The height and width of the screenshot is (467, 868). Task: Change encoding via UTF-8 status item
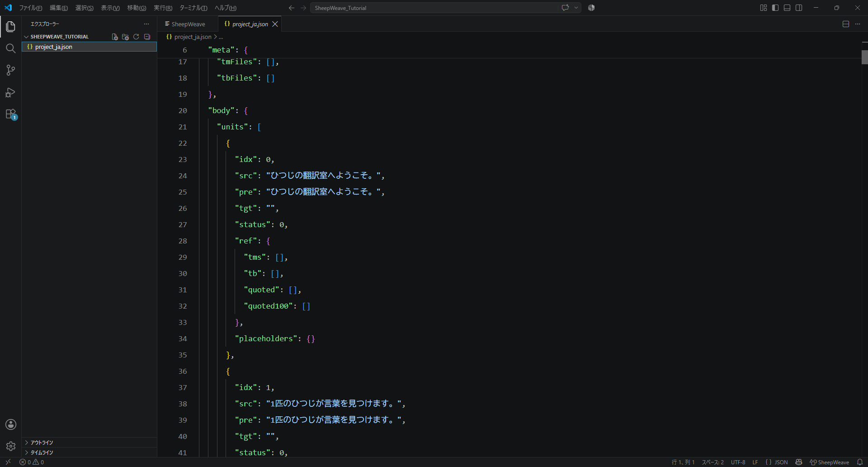coord(738,462)
